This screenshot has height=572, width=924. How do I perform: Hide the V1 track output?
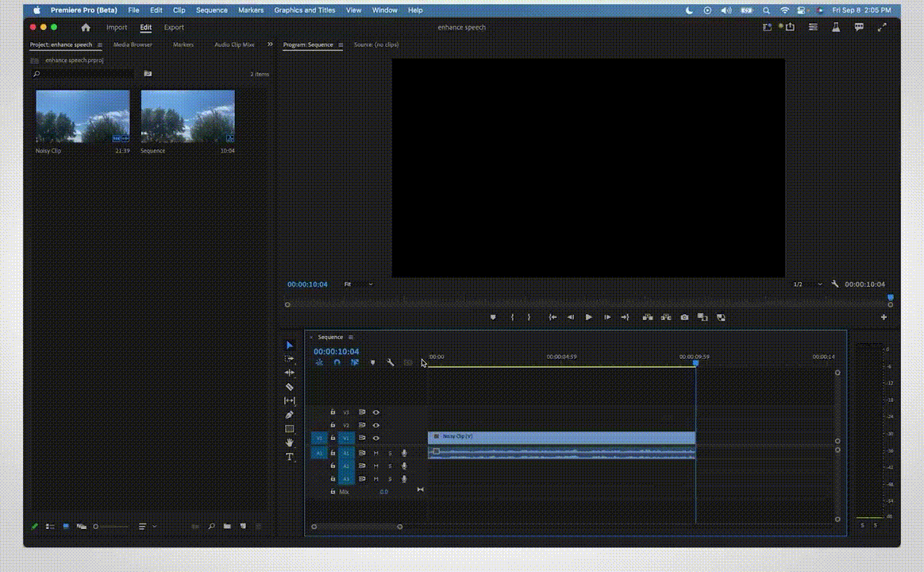point(376,439)
